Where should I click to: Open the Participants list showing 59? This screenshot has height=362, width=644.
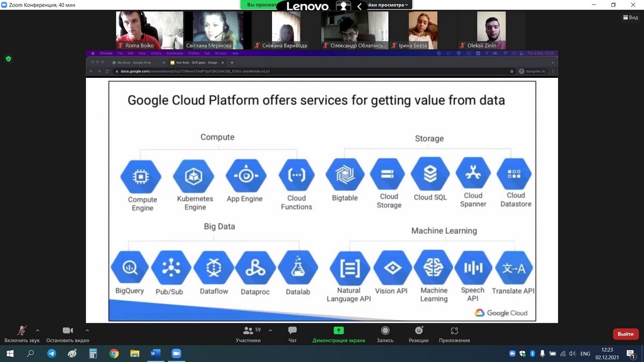click(x=248, y=334)
